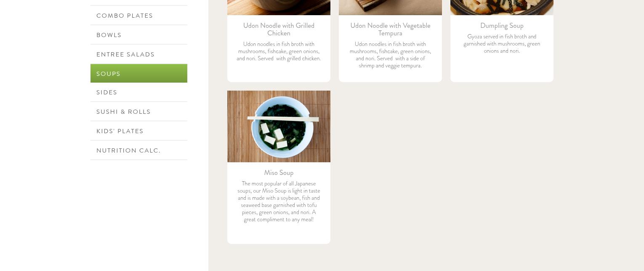Click the Miso Soup description text
Viewport: 644px width, 271px height.
(x=279, y=201)
